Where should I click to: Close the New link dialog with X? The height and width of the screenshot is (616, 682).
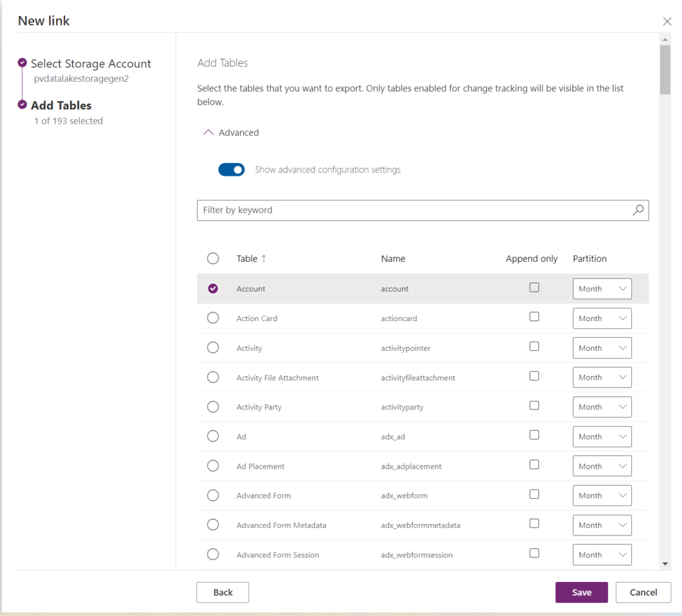click(667, 21)
